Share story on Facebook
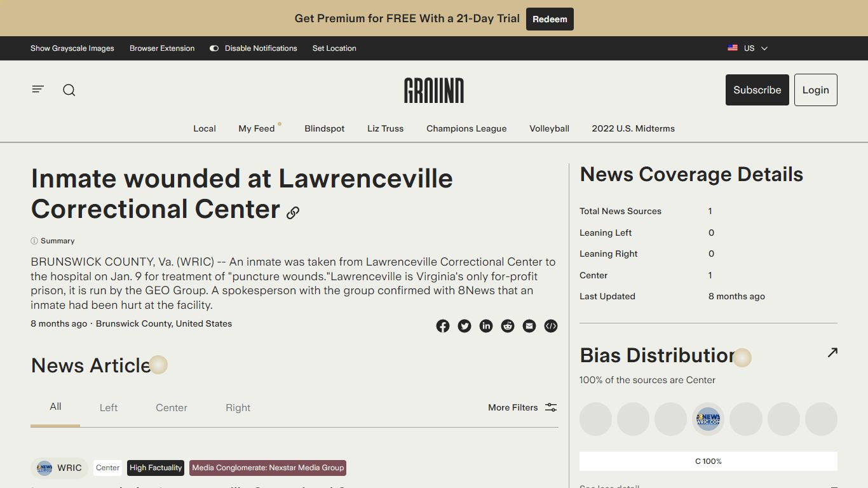The width and height of the screenshot is (868, 488). click(443, 326)
